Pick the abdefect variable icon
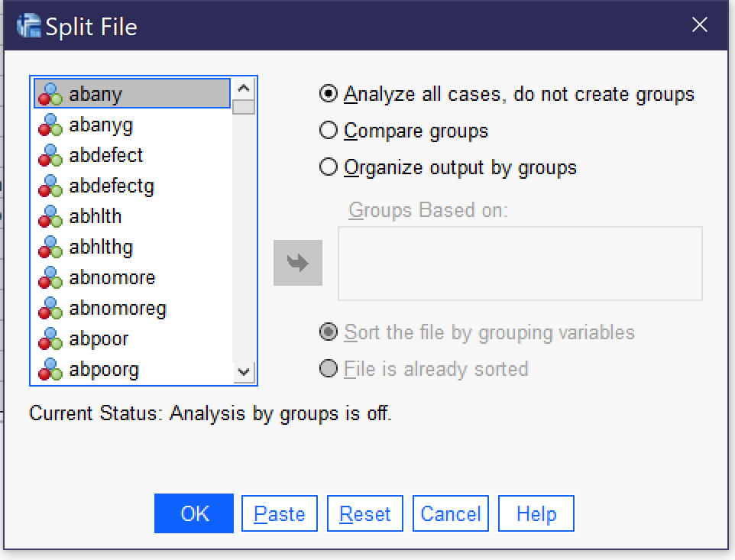Image resolution: width=735 pixels, height=560 pixels. click(x=50, y=156)
